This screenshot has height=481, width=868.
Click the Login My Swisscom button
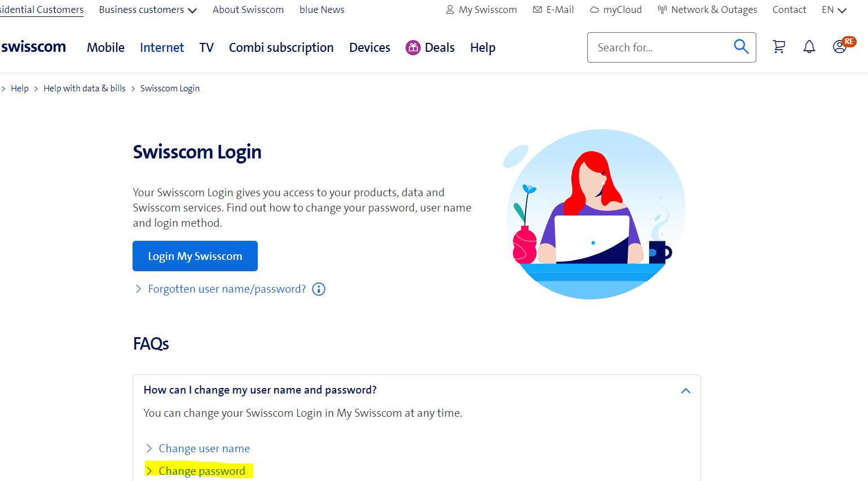195,256
